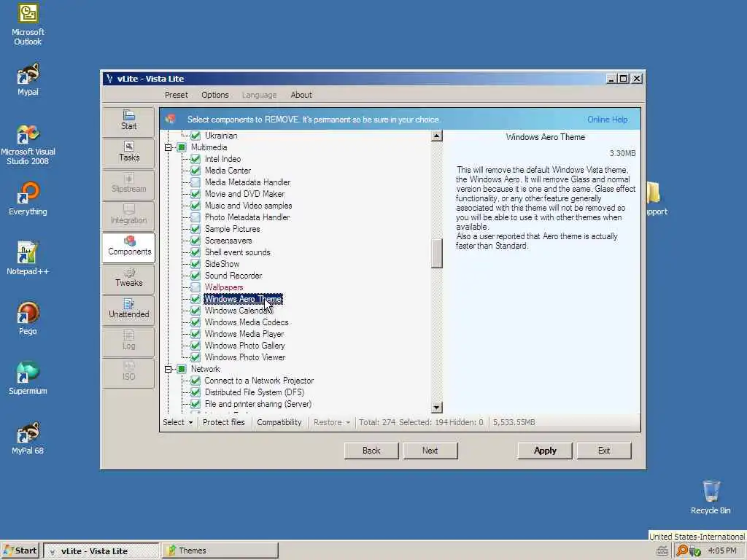Click Protect files in toolbar

pos(223,422)
